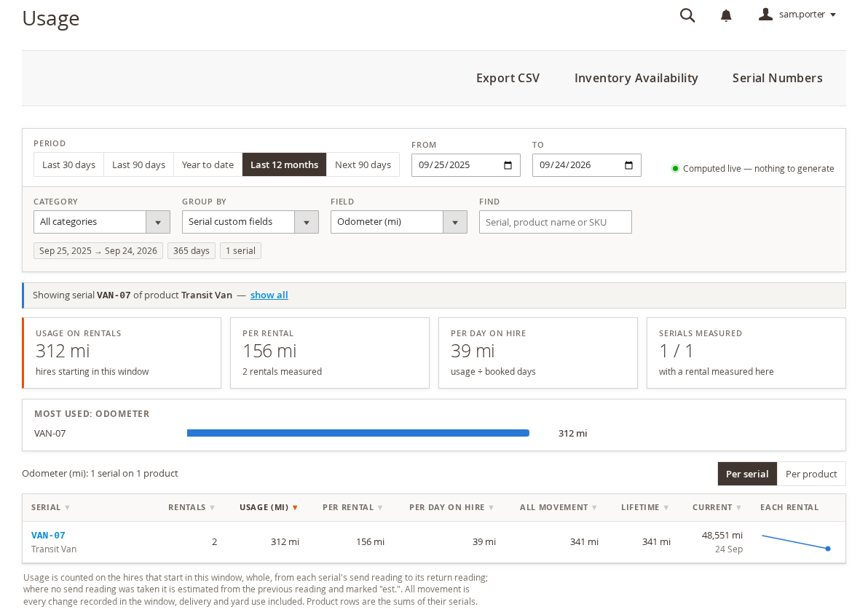
Task: Click the user avatar icon beside sam.porter
Action: (x=765, y=15)
